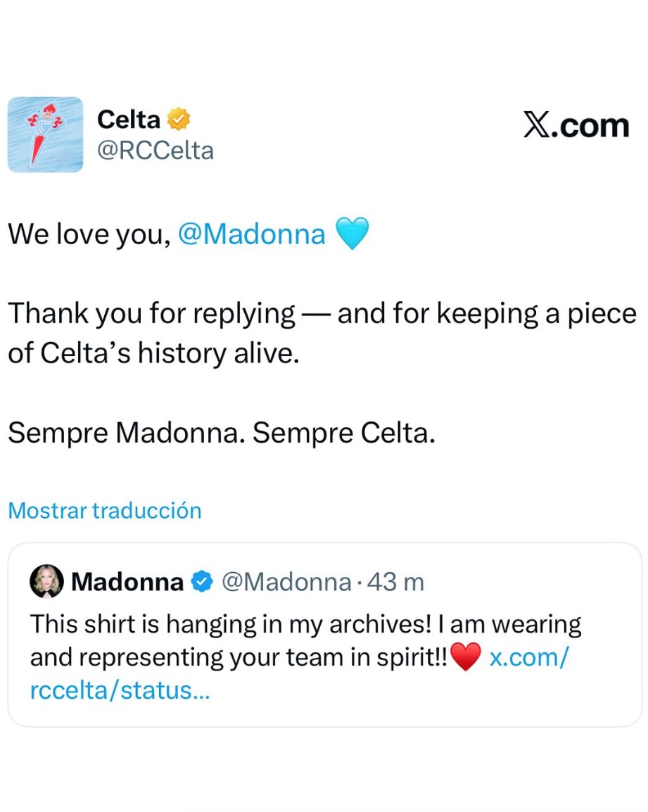Screen dimensions: 648x812
Task: Open the quoted post card's empty area
Action: (x=457, y=700)
